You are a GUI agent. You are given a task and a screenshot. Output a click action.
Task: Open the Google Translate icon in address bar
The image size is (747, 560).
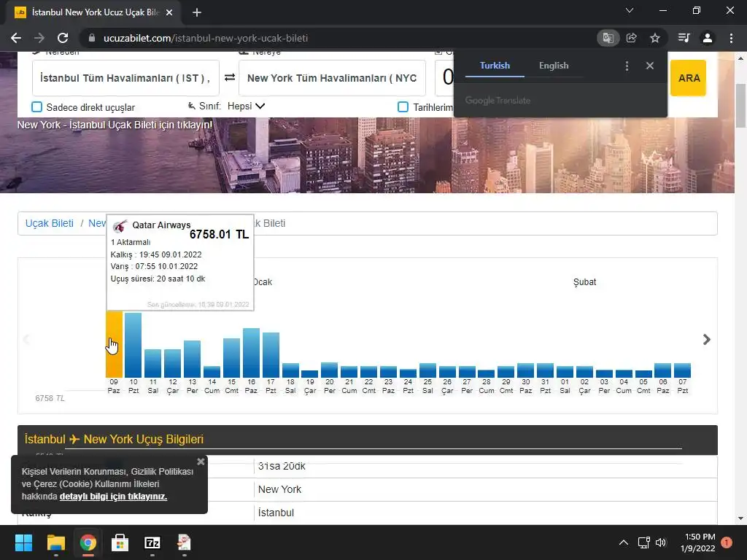click(x=608, y=38)
